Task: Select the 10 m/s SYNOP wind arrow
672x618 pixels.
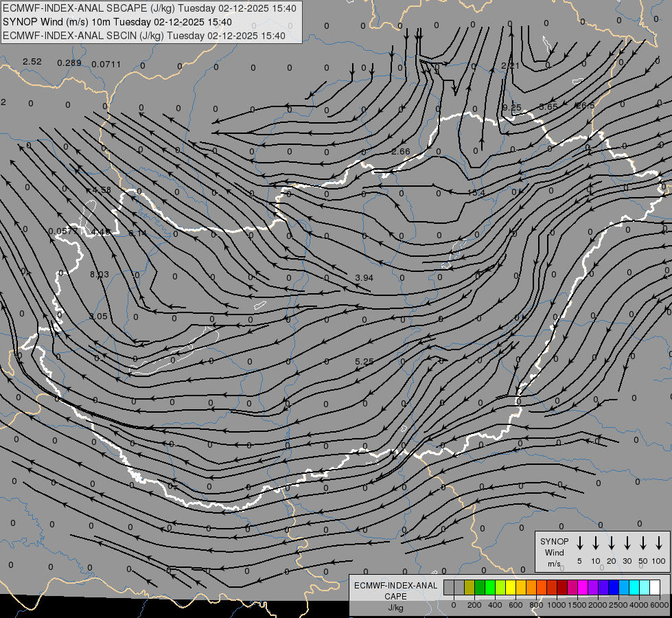Action: tap(595, 542)
